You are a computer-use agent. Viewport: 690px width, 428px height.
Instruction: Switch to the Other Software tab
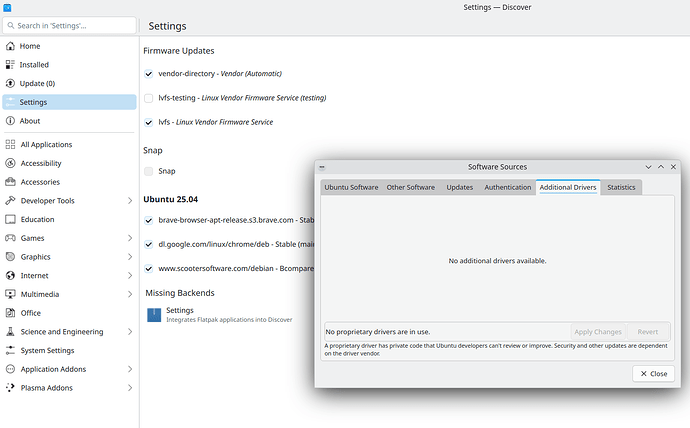point(411,187)
